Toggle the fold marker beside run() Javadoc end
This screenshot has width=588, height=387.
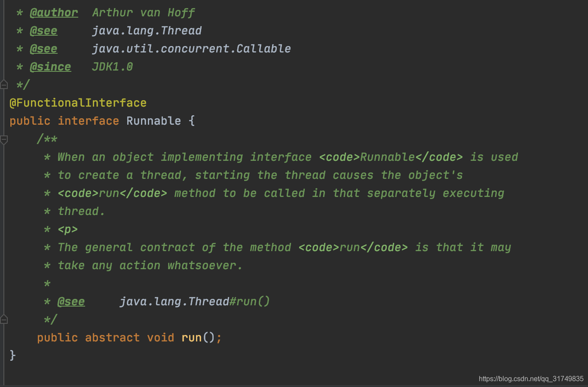(4, 319)
